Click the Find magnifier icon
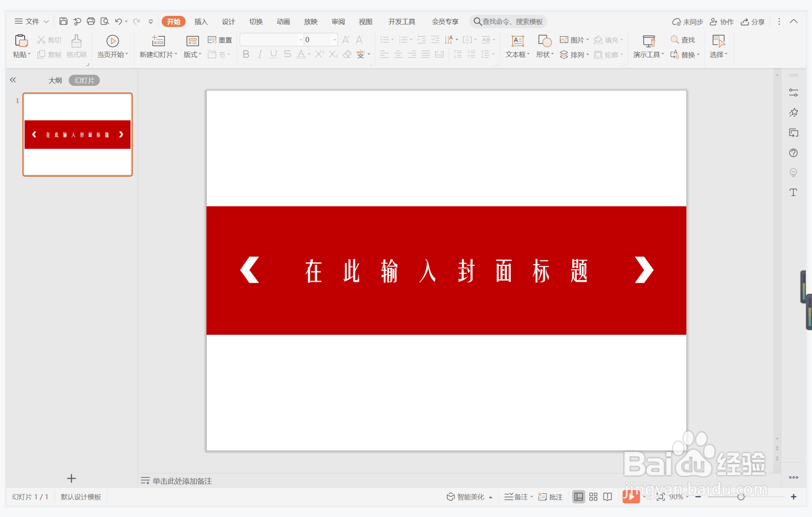812x517 pixels. pos(674,40)
